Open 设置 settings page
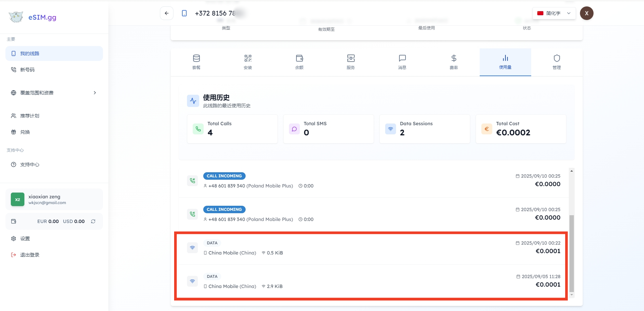The width and height of the screenshot is (644, 311). pos(25,239)
